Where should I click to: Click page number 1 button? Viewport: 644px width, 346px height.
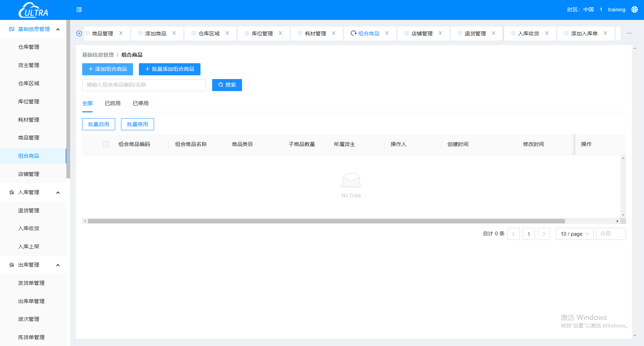[529, 234]
